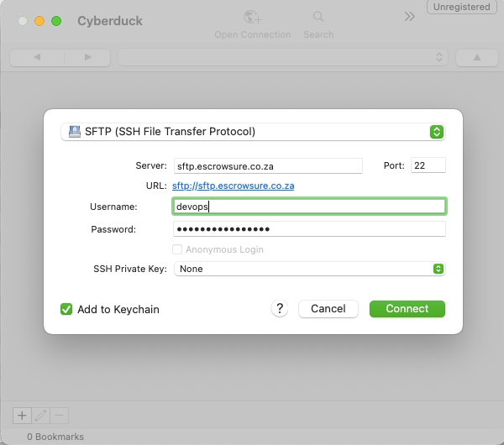
Task: Click the Connect button
Action: click(x=407, y=309)
